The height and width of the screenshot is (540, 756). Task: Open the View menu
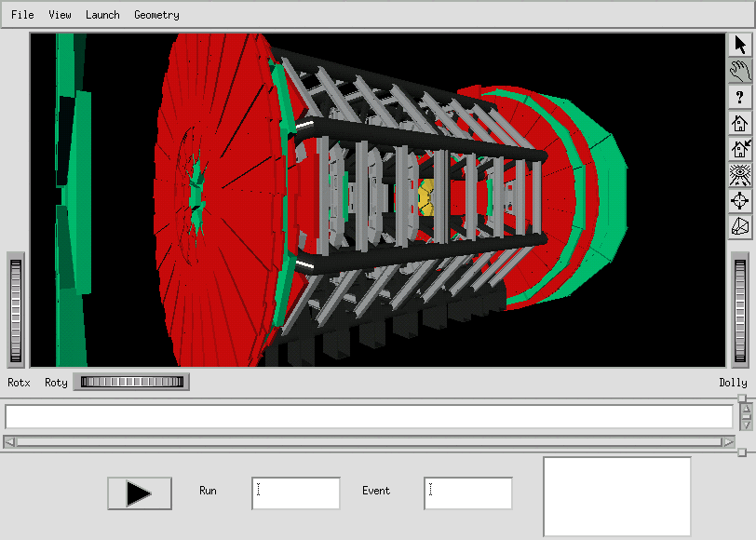(60, 15)
